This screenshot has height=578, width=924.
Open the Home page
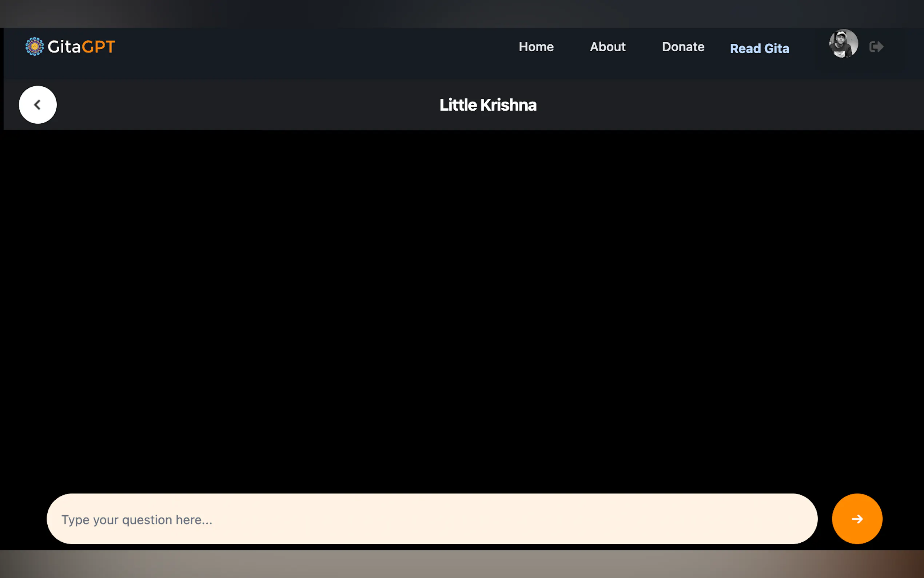click(x=536, y=47)
